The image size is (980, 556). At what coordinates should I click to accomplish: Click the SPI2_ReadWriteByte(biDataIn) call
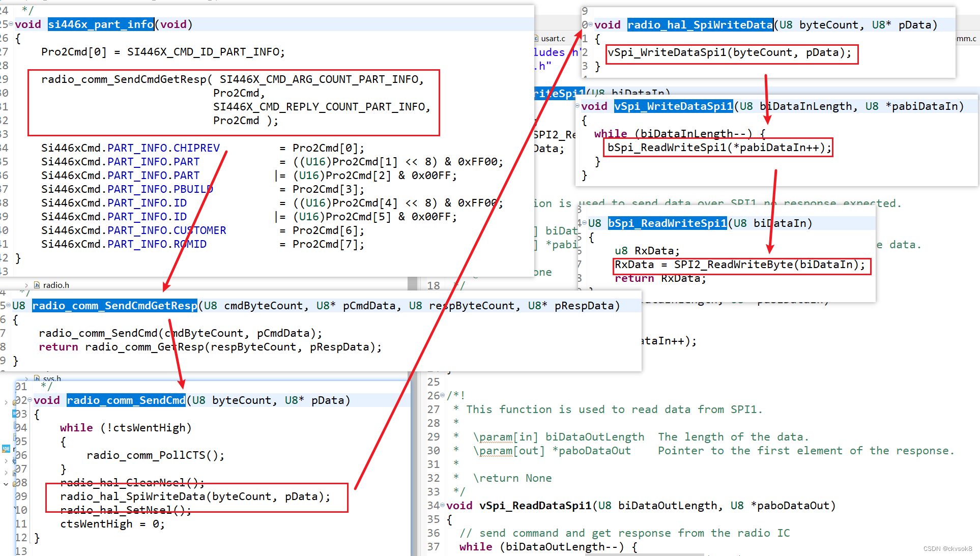tap(769, 264)
